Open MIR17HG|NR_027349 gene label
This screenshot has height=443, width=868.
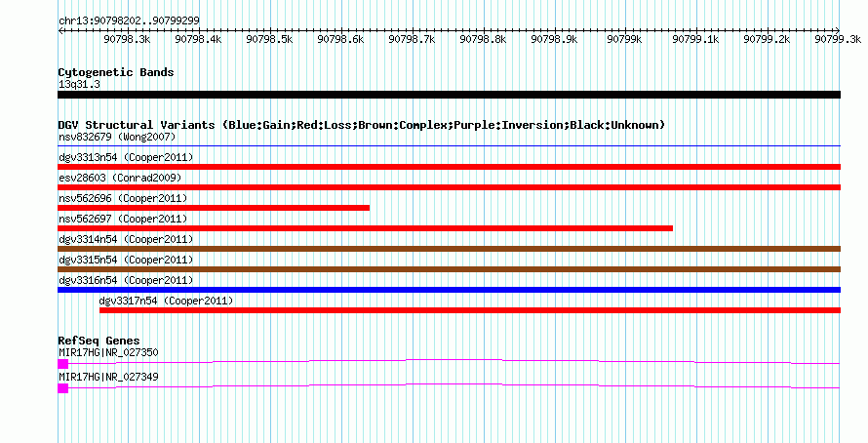click(108, 377)
